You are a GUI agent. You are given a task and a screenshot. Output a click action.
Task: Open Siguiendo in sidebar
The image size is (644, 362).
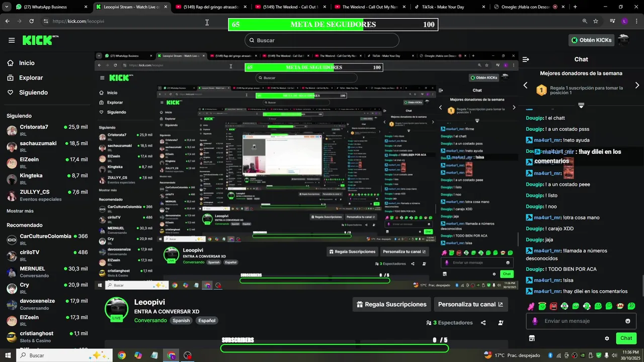[27, 93]
